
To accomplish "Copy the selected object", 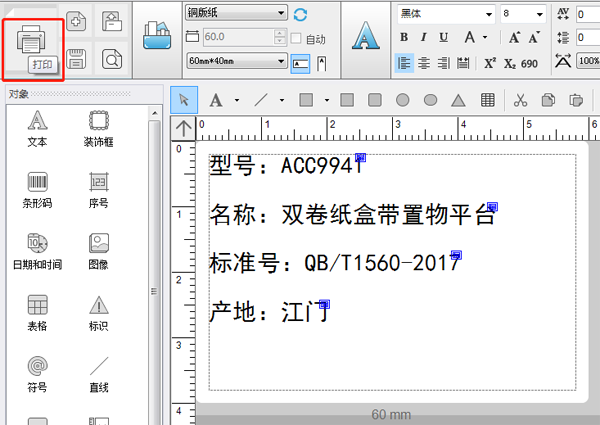I will pyautogui.click(x=548, y=100).
